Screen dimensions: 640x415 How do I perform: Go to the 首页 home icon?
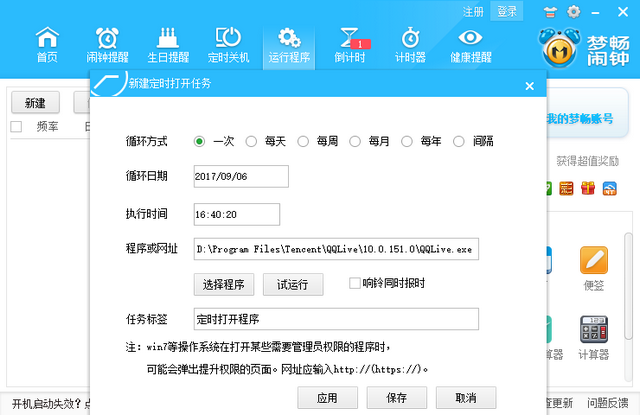pyautogui.click(x=47, y=44)
